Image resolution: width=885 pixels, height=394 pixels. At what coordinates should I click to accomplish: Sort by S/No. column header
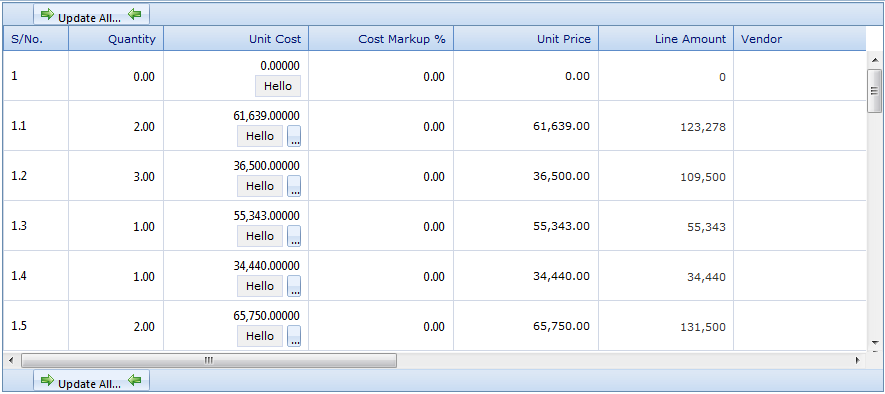point(36,38)
